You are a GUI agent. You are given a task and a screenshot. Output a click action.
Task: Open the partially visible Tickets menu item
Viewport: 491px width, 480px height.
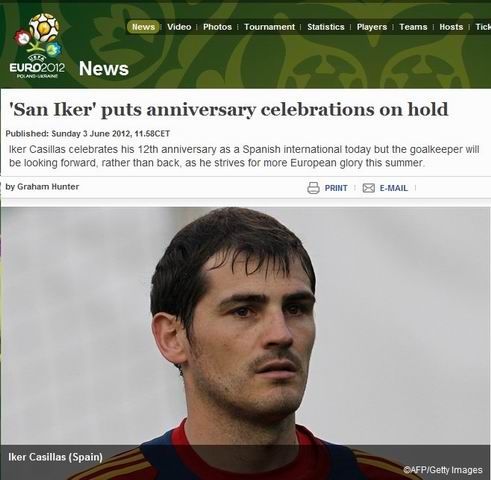coord(483,27)
